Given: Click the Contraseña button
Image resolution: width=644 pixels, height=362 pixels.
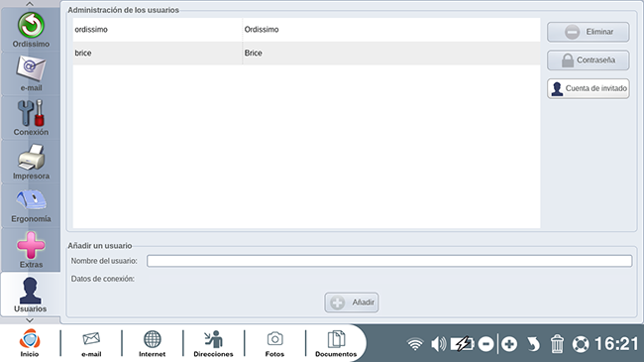Looking at the screenshot, I should click(589, 60).
